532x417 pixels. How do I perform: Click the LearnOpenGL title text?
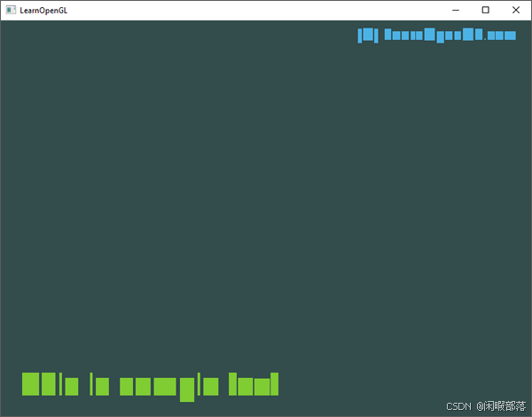click(x=43, y=11)
